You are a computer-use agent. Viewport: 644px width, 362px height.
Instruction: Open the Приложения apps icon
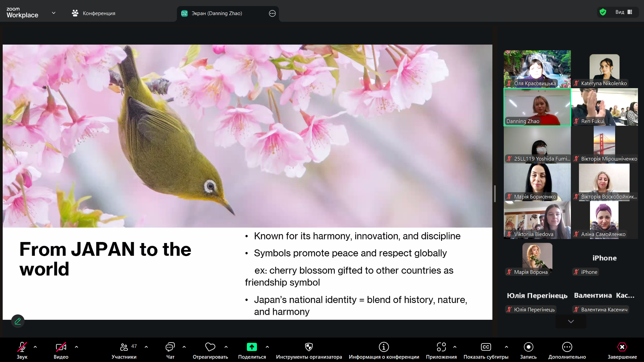tap(441, 347)
